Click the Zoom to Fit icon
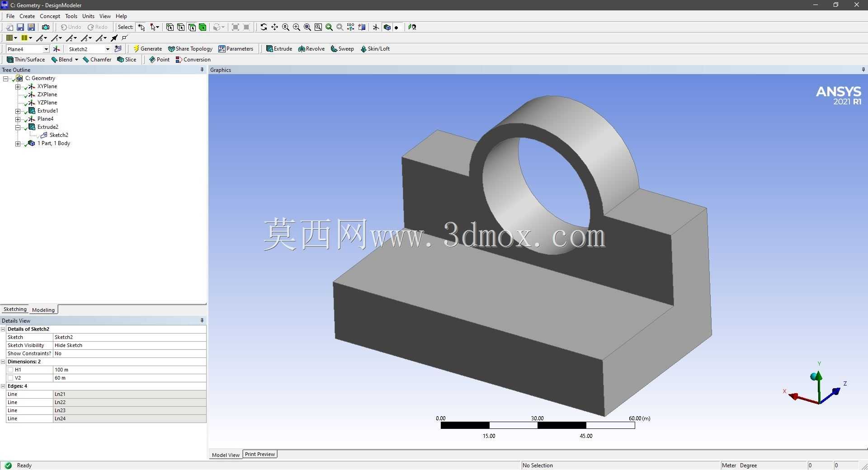The width and height of the screenshot is (868, 470). pos(307,27)
